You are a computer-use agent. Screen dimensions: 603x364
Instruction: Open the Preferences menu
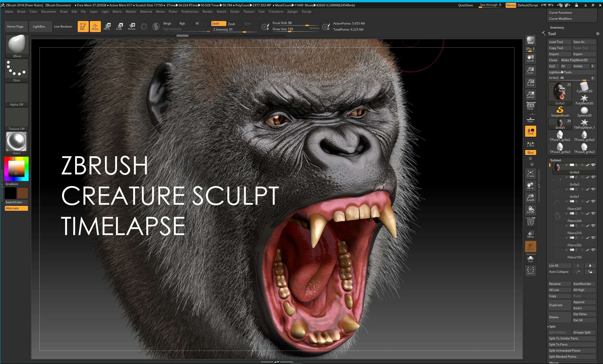pyautogui.click(x=190, y=12)
